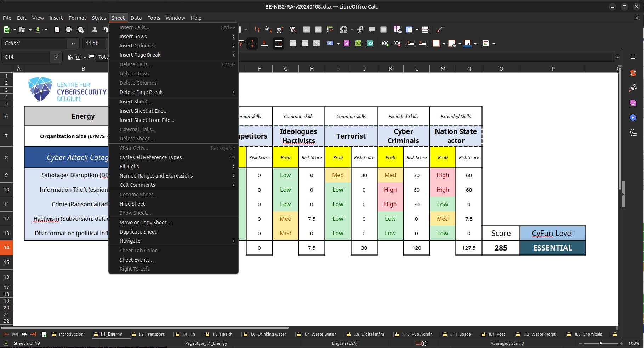Image resolution: width=644 pixels, height=348 pixels.
Task: Format cell as percent
Action: coord(347,43)
